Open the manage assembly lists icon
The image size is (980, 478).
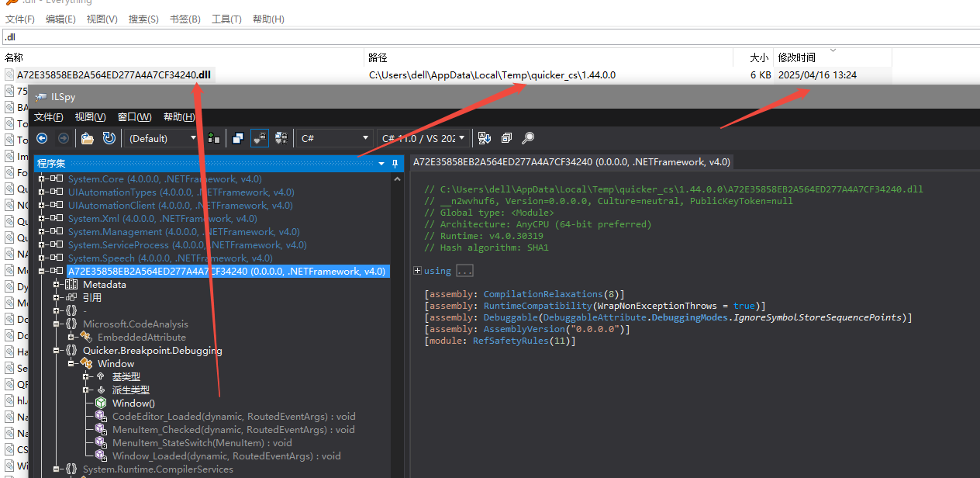pos(213,138)
